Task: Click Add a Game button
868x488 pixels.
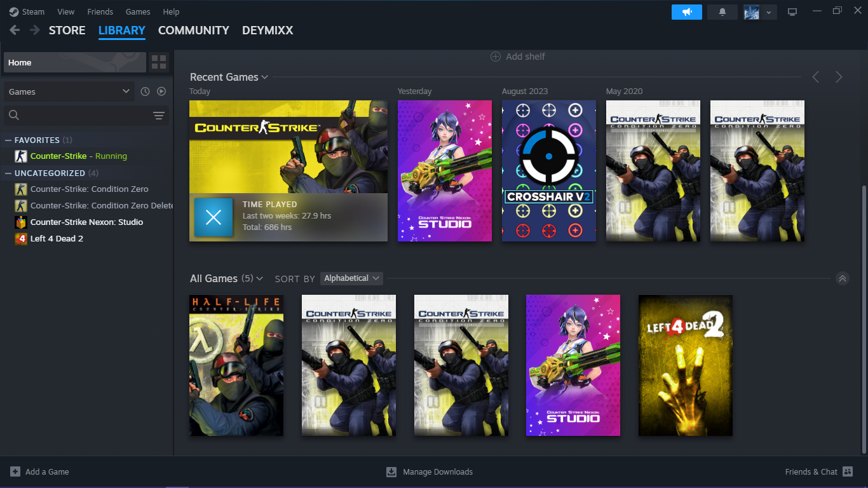Action: (39, 471)
